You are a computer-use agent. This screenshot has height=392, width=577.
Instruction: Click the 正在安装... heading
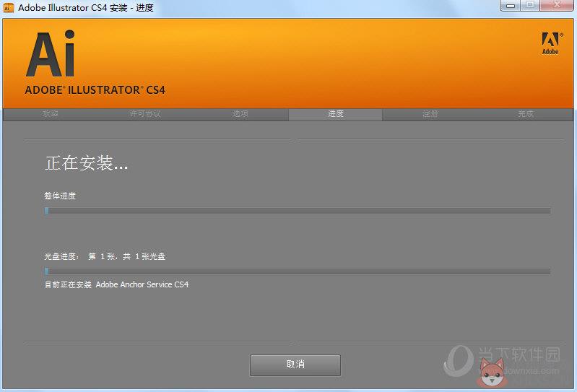point(86,163)
